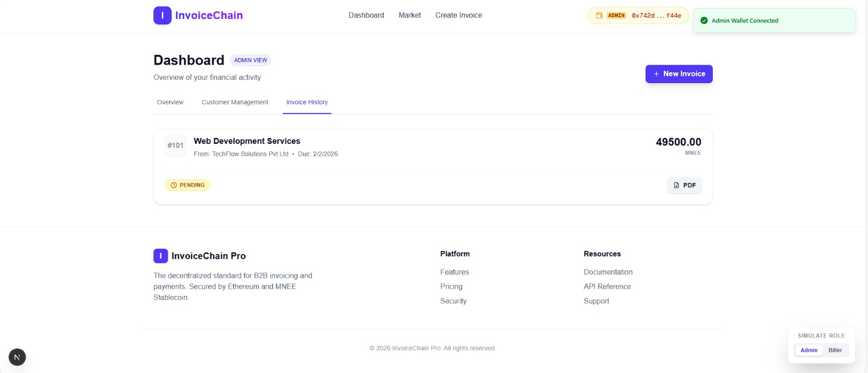Click the green checkmark in wallet notification
The width and height of the screenshot is (868, 373).
pyautogui.click(x=704, y=21)
